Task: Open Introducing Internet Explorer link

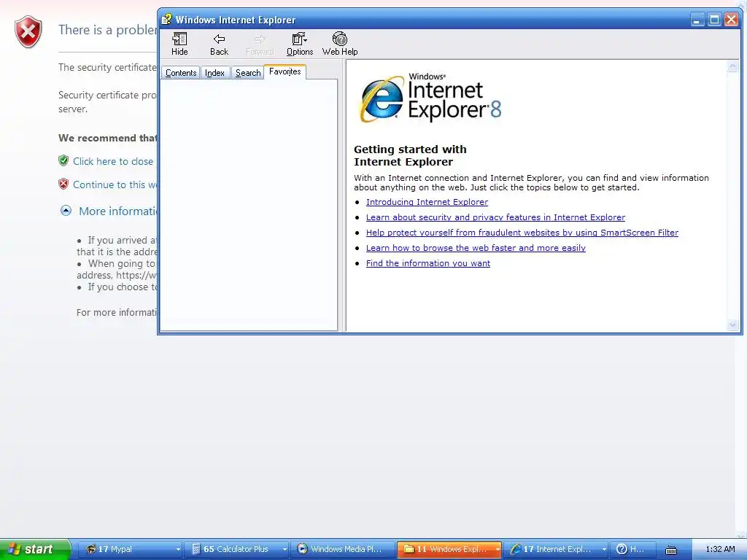Action: [x=427, y=202]
